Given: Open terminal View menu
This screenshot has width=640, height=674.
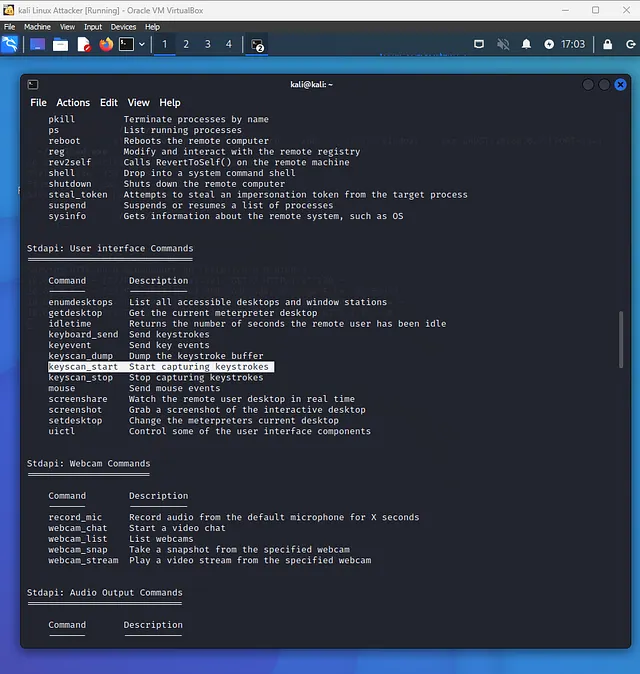Looking at the screenshot, I should point(138,103).
